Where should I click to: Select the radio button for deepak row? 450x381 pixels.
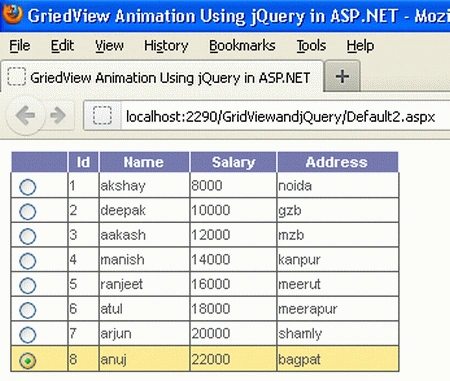click(27, 212)
